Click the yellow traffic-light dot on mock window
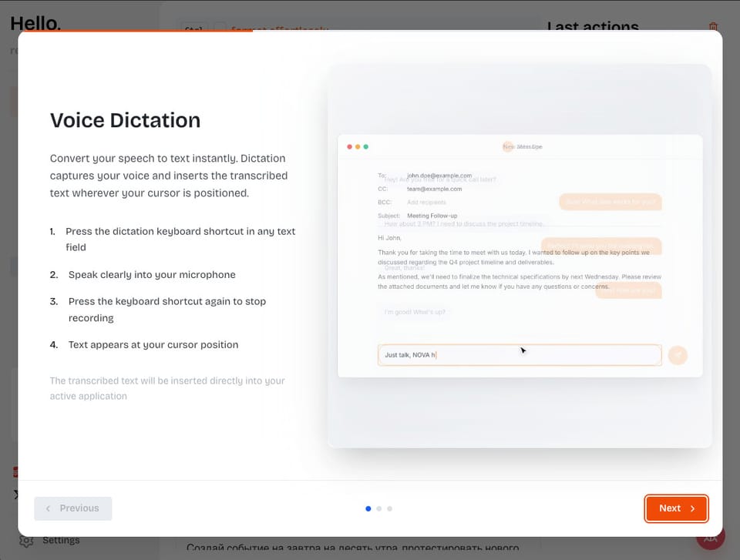 (x=356, y=146)
